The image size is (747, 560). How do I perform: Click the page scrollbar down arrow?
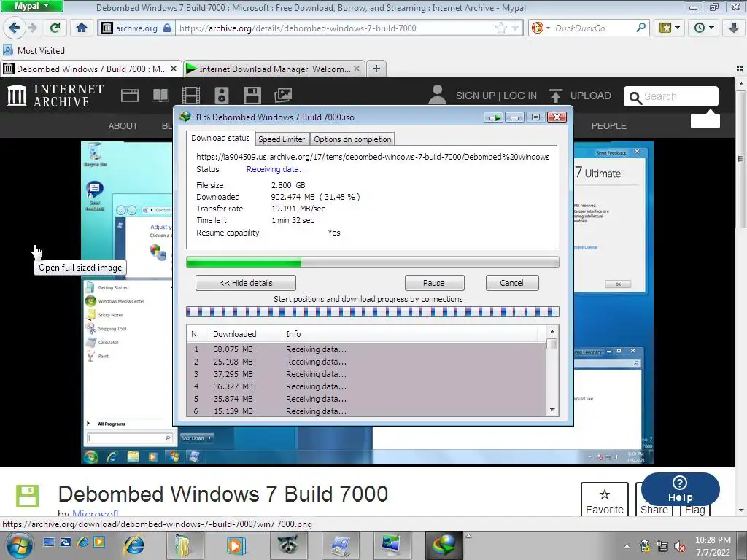(x=741, y=510)
